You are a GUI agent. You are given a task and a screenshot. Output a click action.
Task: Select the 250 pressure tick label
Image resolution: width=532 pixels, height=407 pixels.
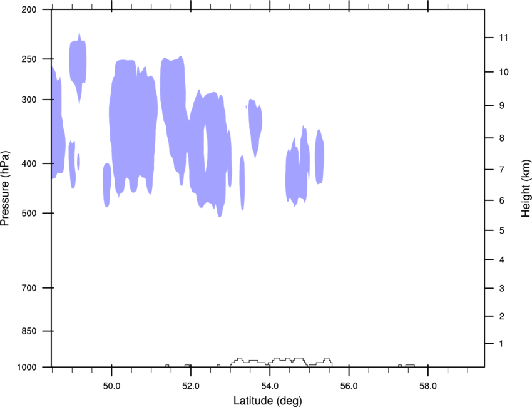point(29,59)
